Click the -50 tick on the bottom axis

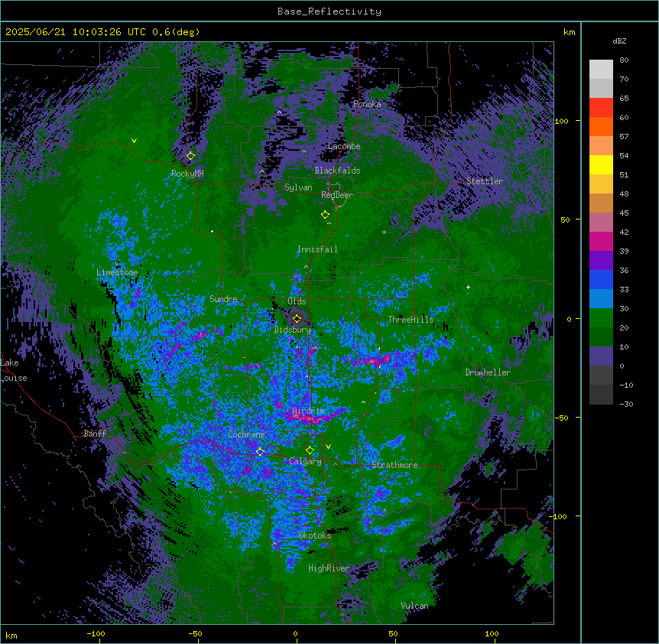(x=195, y=634)
